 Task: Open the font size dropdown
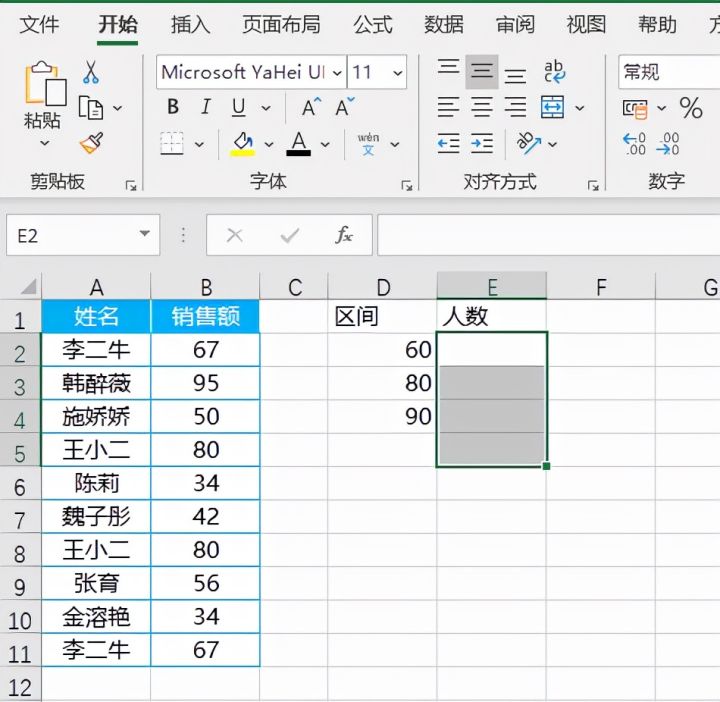(x=398, y=73)
